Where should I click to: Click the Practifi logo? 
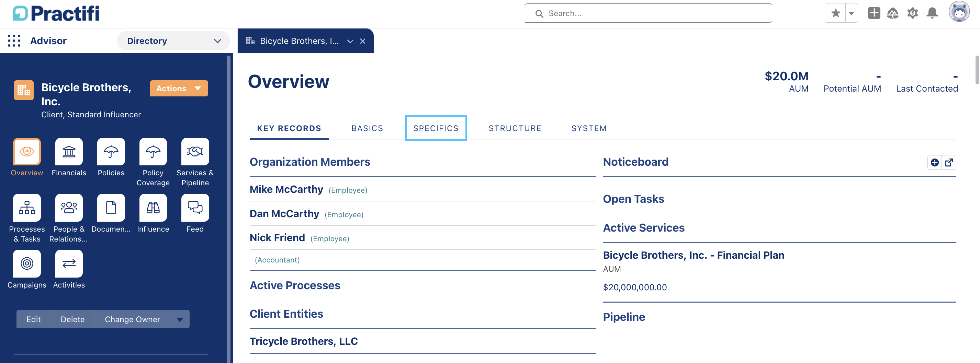pos(56,14)
